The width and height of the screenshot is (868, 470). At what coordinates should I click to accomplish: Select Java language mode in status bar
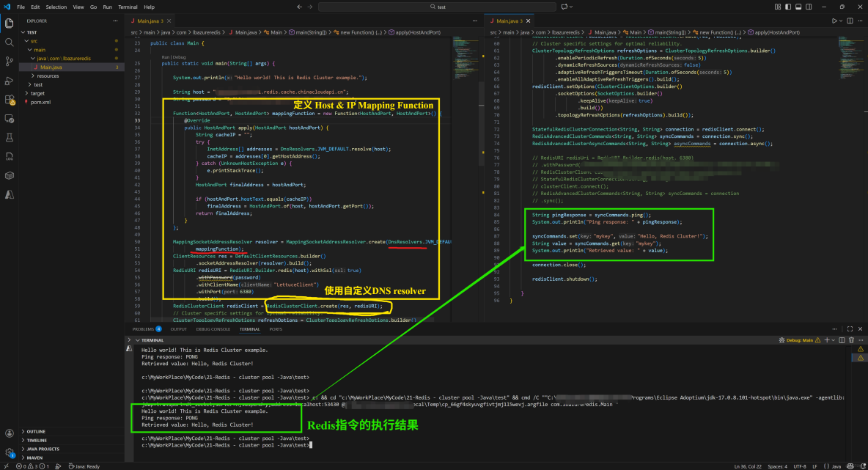pos(836,465)
